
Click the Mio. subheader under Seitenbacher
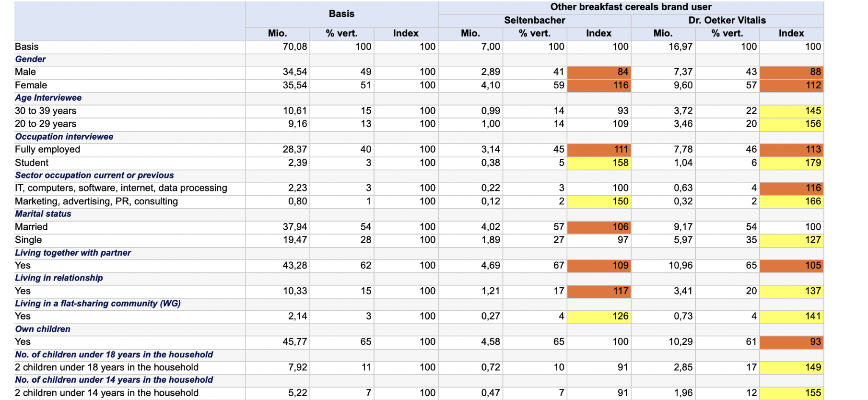(x=470, y=33)
